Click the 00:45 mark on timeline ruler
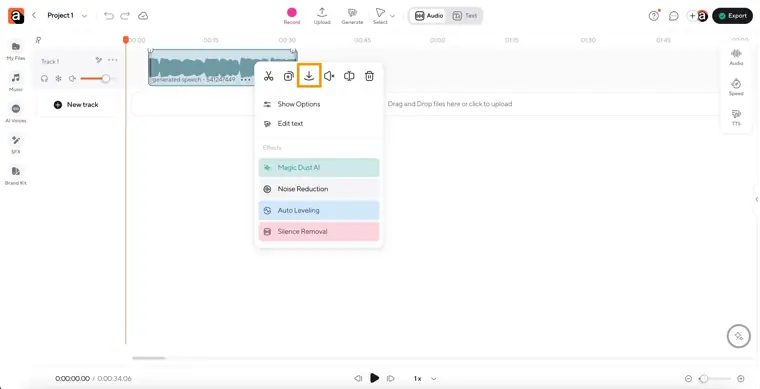This screenshot has height=389, width=760. tap(363, 40)
